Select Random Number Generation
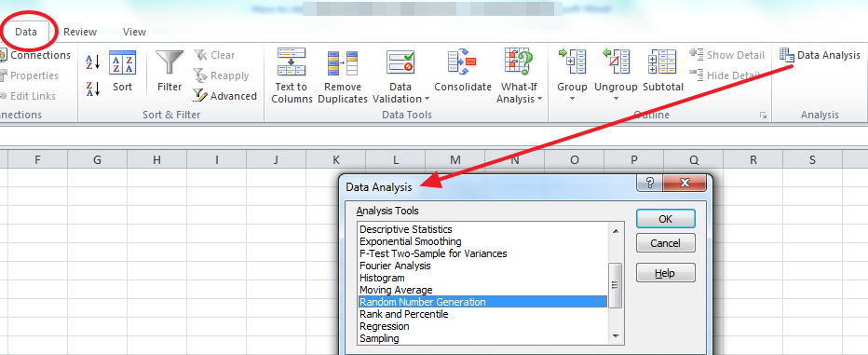Screen dimensions: 868x355 pyautogui.click(x=482, y=303)
